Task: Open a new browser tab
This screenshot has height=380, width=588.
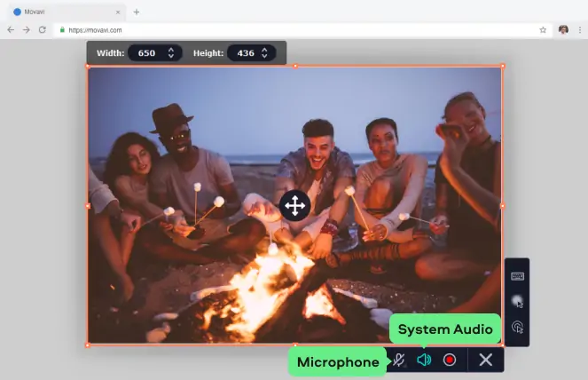Action: tap(137, 12)
